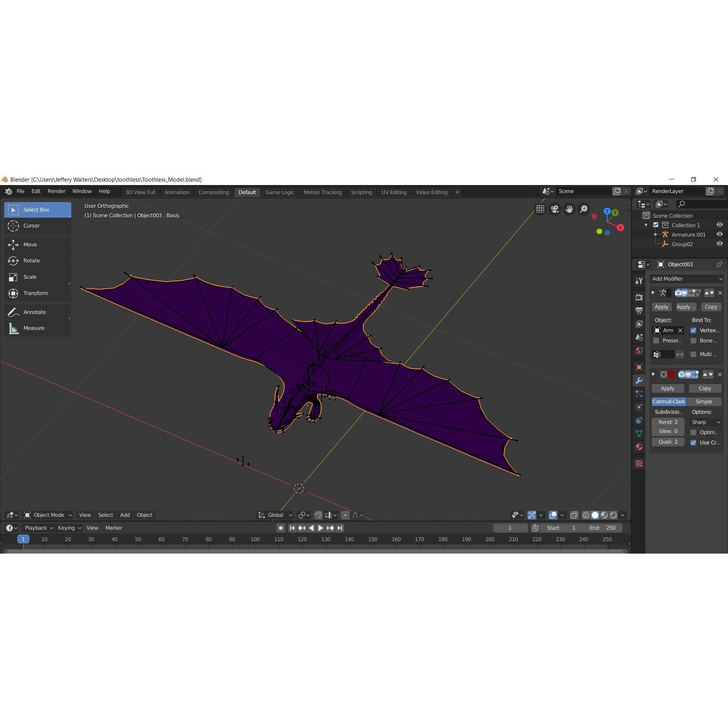Open the shading options dropdown arrow
This screenshot has width=728, height=728.
click(x=622, y=515)
